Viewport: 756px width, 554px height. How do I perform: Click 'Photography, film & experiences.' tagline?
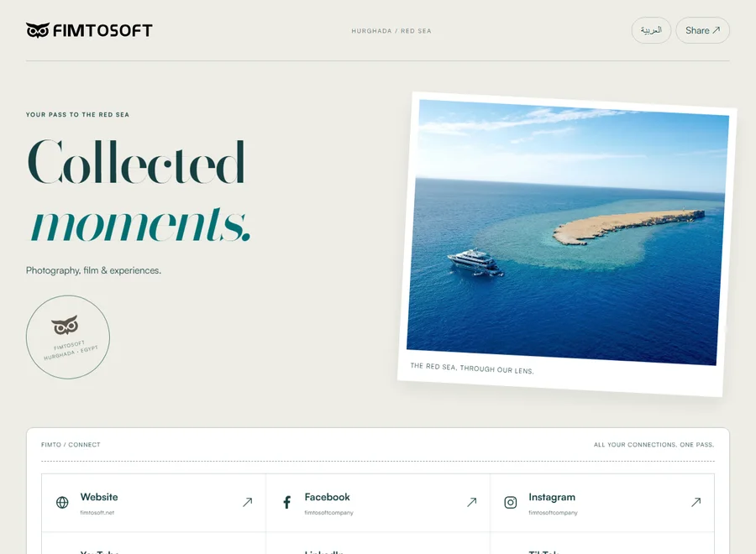[x=93, y=271]
